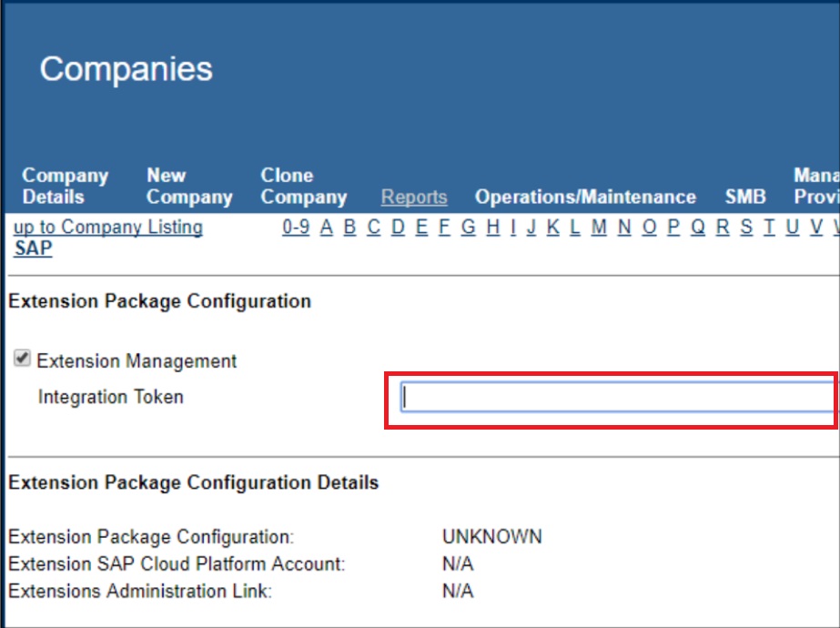Filter companies by letter A
The width and height of the screenshot is (840, 628).
327,228
